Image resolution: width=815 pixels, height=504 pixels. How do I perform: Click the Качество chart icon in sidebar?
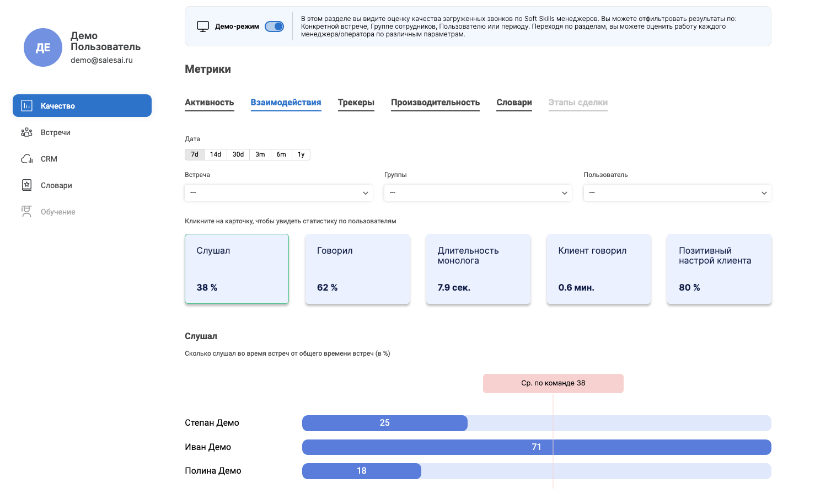point(26,106)
